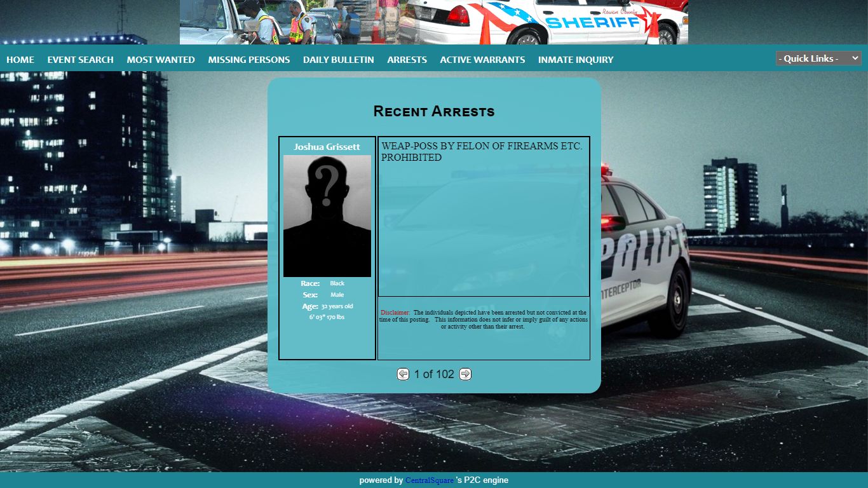
Task: Follow the CentralSquare footer link
Action: [x=430, y=480]
